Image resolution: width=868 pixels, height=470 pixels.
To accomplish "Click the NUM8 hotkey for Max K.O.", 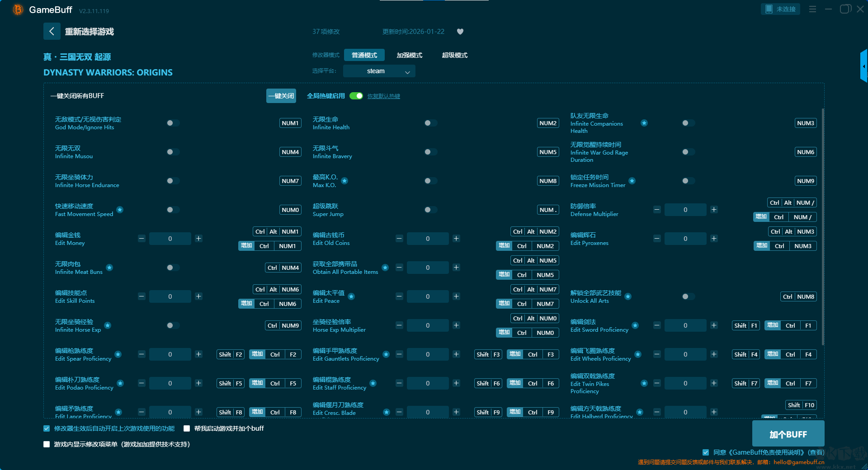I will click(548, 181).
